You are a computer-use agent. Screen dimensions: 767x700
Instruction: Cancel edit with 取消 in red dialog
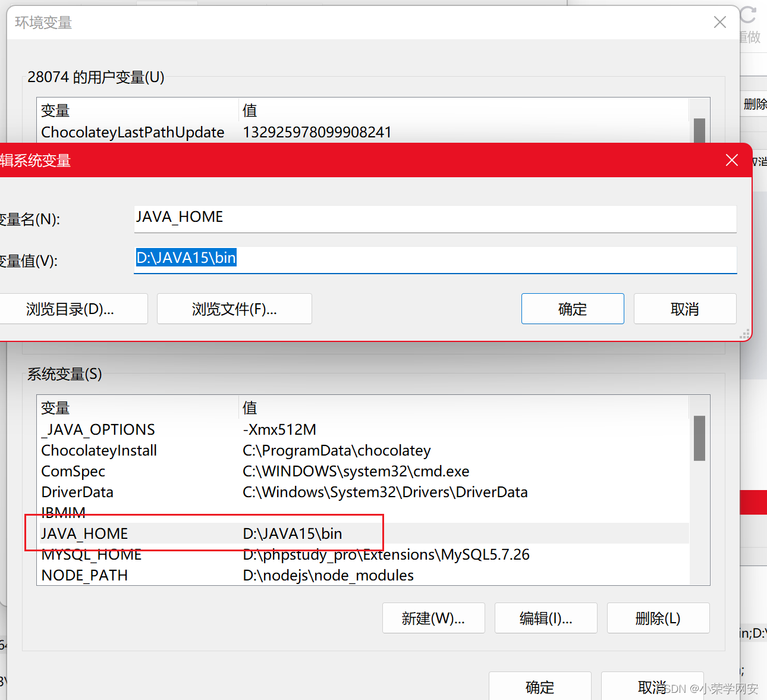(x=685, y=309)
